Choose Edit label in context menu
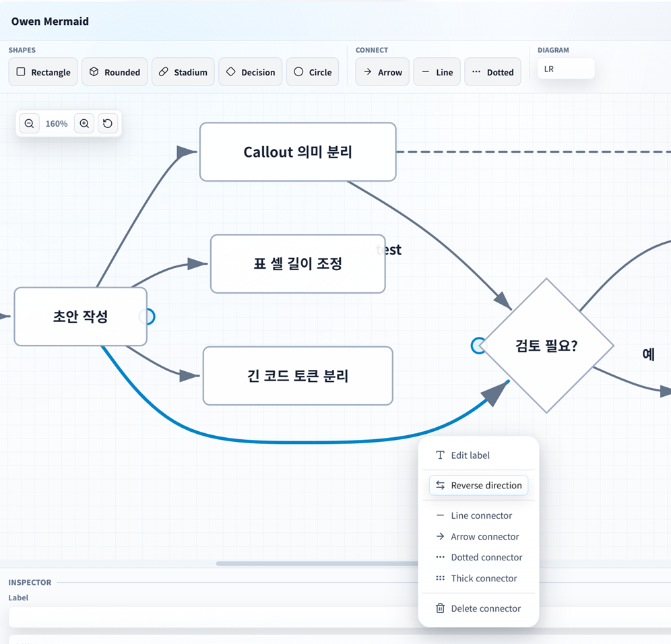The width and height of the screenshot is (671, 644). tap(478, 455)
